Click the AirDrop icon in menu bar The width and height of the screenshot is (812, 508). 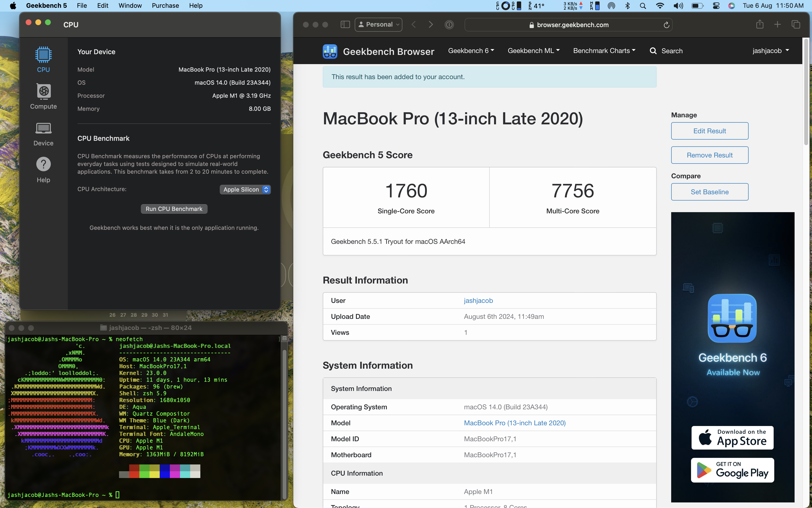tap(611, 6)
